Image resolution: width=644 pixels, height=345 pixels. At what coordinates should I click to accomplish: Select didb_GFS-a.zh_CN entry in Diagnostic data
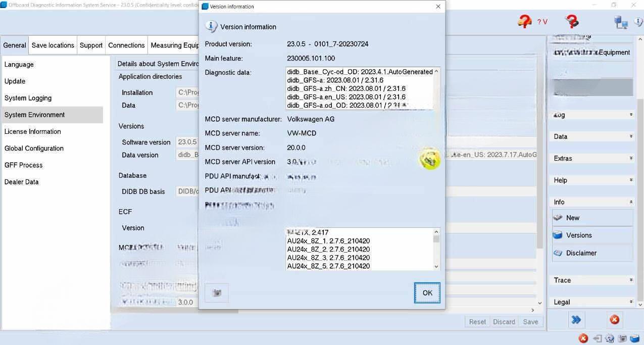[x=346, y=88]
